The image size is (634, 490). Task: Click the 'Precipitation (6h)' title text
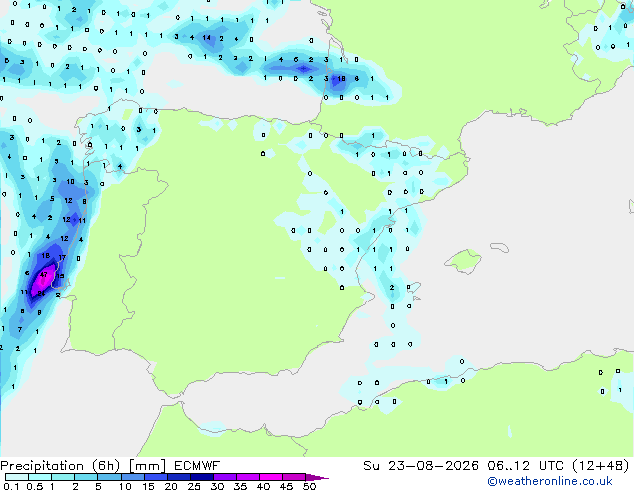(x=60, y=466)
